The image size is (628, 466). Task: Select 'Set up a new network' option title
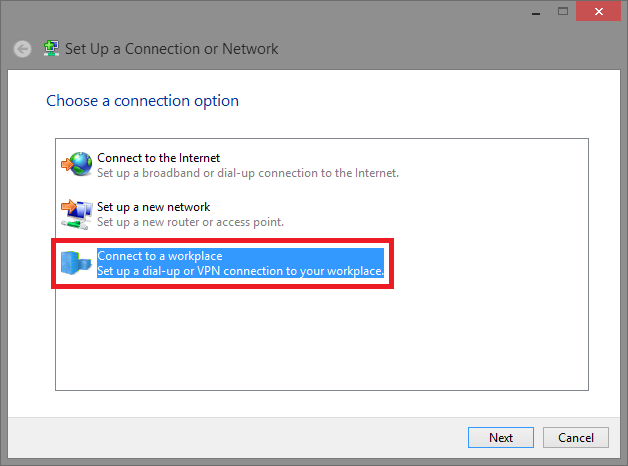tap(153, 207)
